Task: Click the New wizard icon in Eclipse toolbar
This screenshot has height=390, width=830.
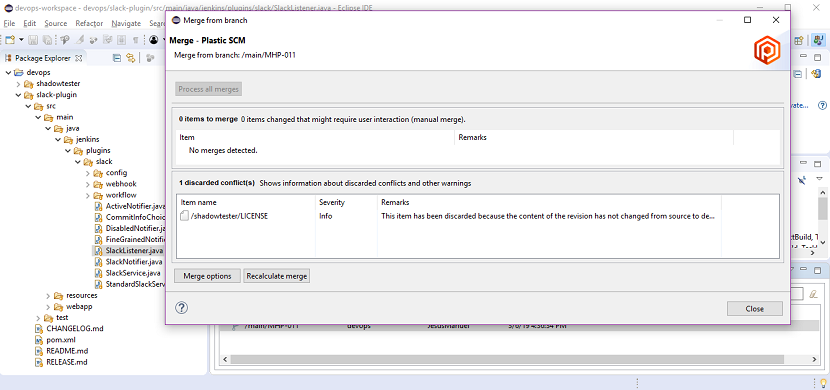Action: tap(10, 40)
